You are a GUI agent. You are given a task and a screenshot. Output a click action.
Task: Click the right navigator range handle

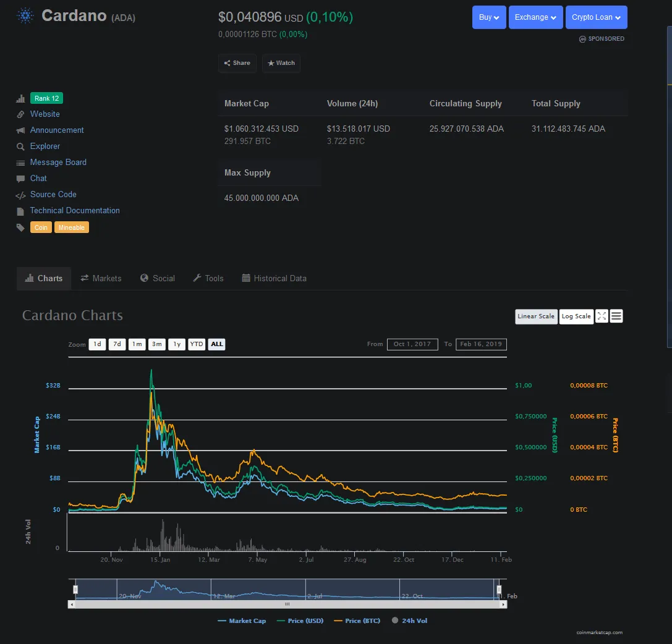499,590
